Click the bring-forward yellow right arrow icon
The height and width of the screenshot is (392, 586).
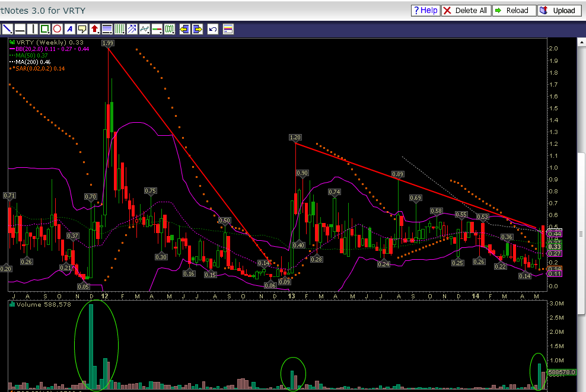click(198, 29)
